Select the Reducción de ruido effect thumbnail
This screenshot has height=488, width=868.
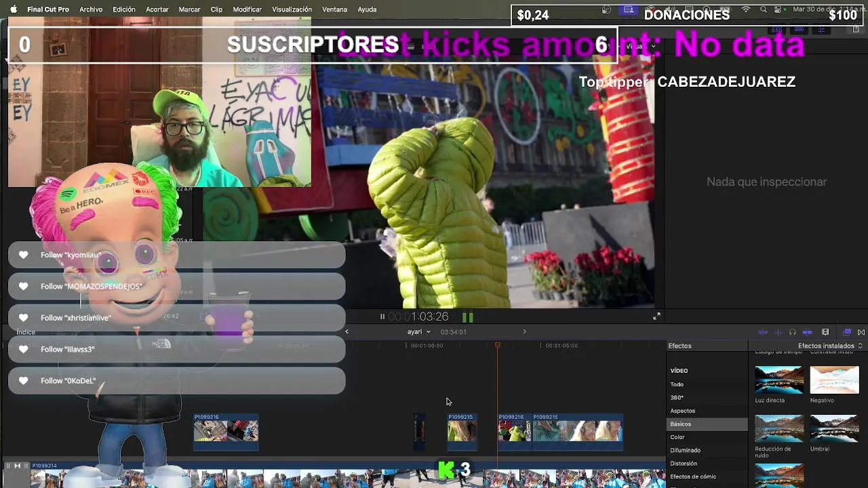pyautogui.click(x=779, y=429)
